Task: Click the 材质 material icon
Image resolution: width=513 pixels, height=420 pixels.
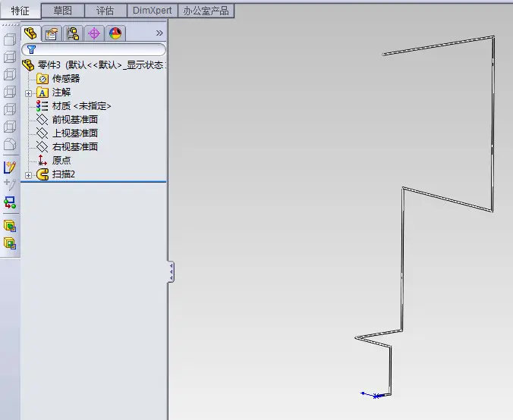Action: [42, 106]
